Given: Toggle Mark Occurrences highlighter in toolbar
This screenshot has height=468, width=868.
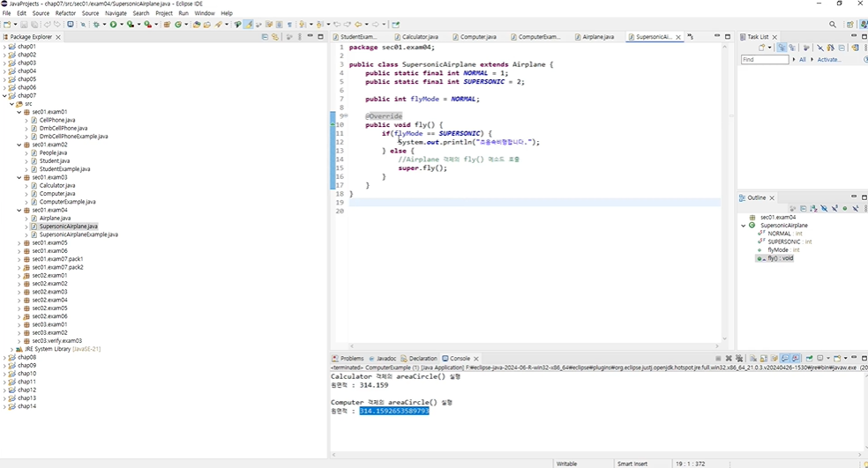Looking at the screenshot, I should [x=249, y=25].
